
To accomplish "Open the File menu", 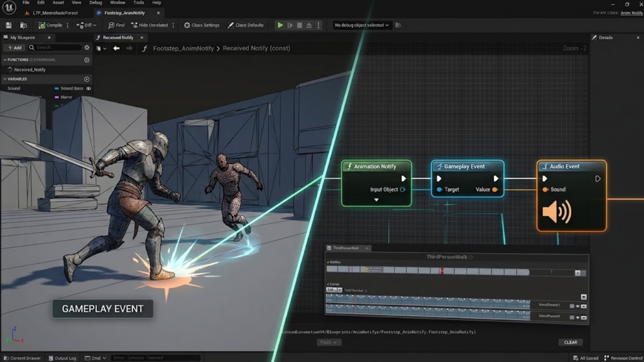I will [26, 3].
